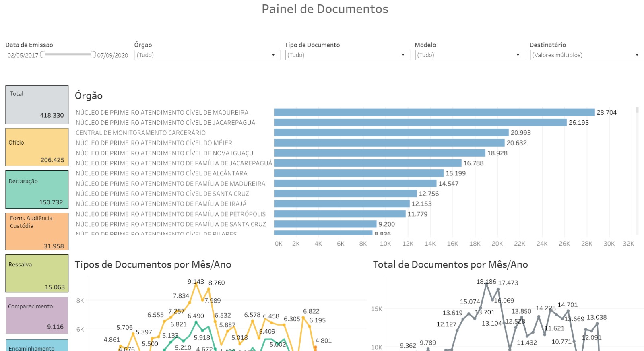Select the Núcleo Cível do Méier label
644x351 pixels.
[154, 143]
